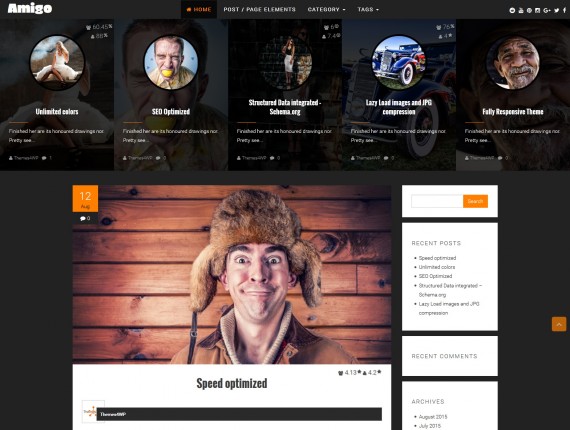
Task: Click the orange scroll-to-top arrow button
Action: tap(559, 324)
